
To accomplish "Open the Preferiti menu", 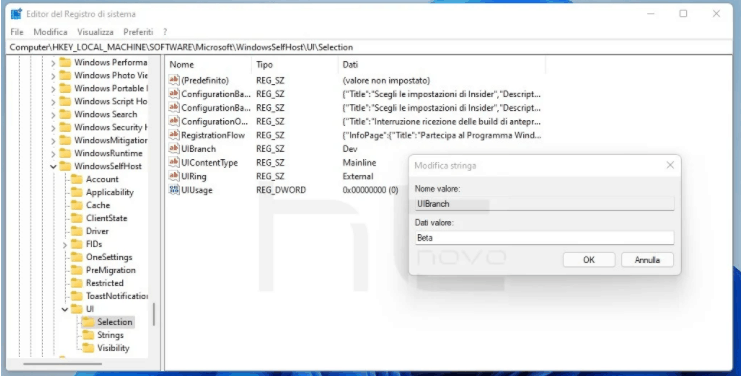I will tap(138, 32).
